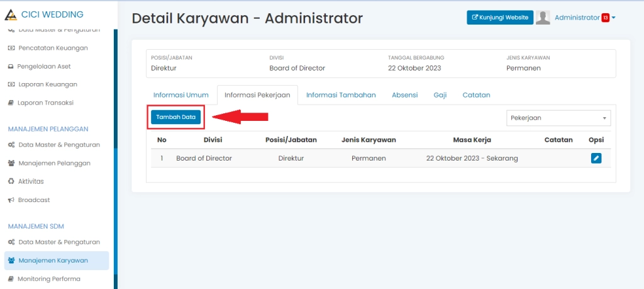Click the Administrator profile avatar
The image size is (644, 289).
pyautogui.click(x=543, y=18)
